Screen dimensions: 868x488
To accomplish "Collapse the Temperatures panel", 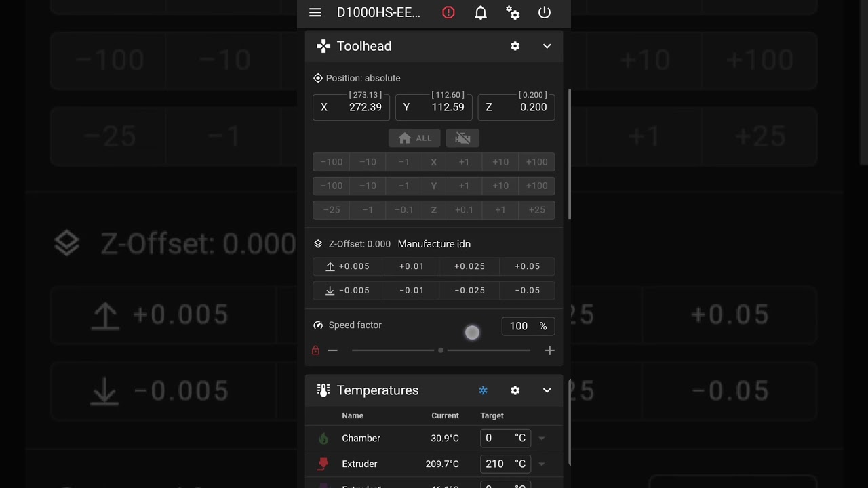I will click(x=547, y=390).
